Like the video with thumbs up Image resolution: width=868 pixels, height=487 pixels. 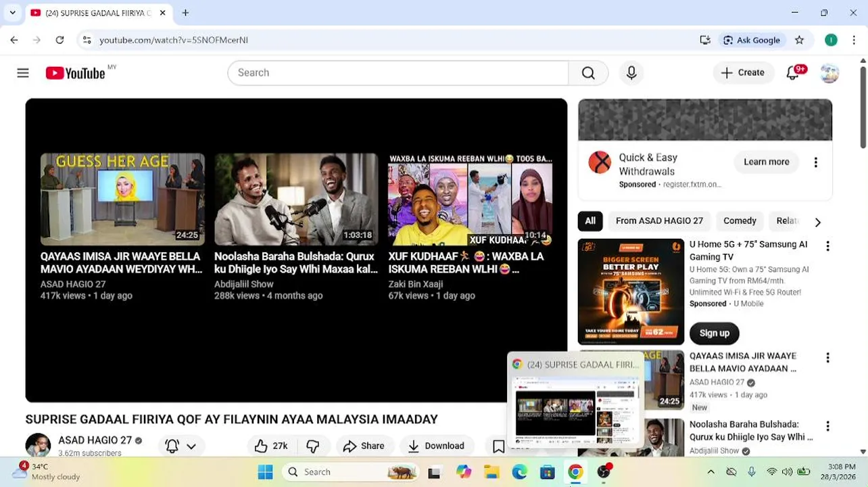[270, 446]
